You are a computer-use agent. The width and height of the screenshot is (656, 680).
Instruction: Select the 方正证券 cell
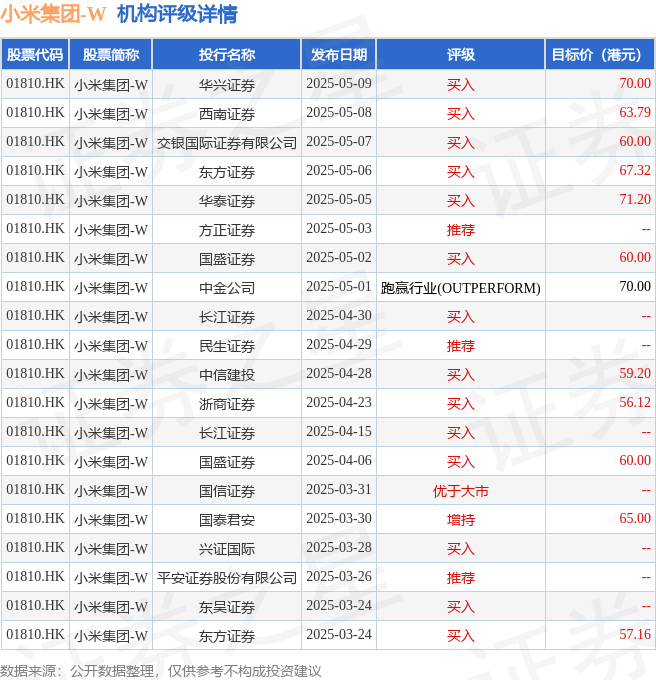[x=227, y=230]
